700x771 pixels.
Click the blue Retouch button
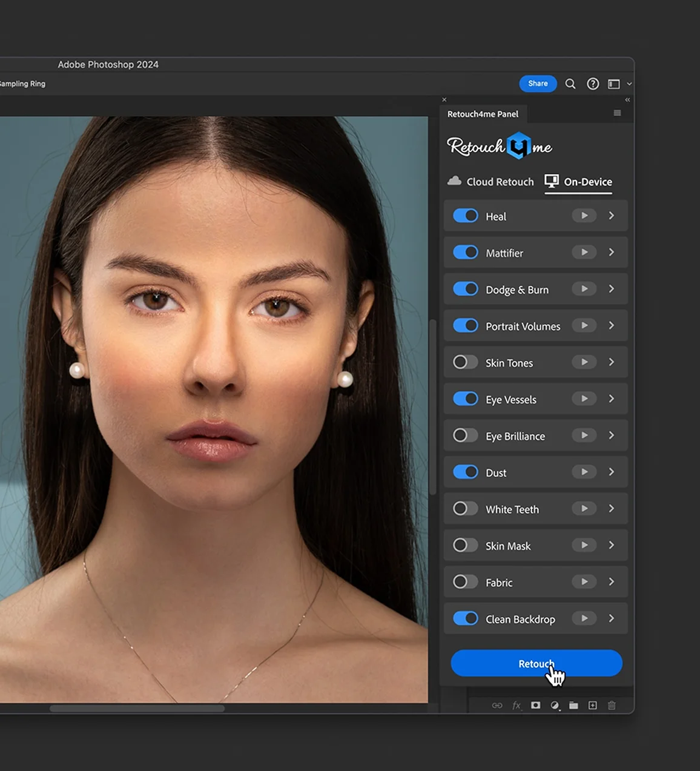click(x=536, y=663)
